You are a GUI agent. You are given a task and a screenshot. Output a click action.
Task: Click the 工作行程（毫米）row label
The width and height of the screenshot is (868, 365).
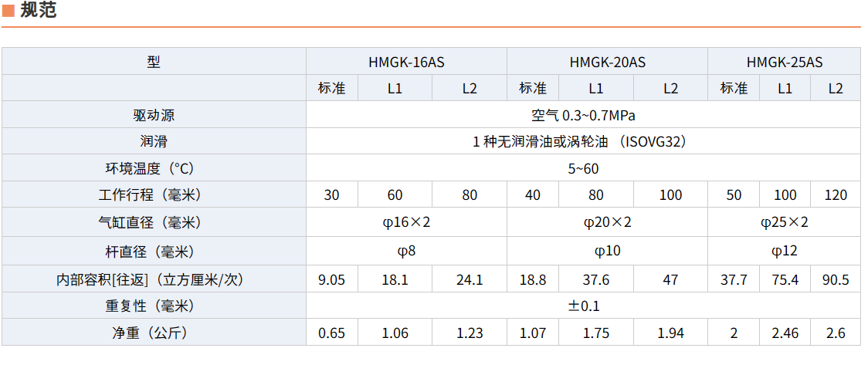tap(154, 195)
